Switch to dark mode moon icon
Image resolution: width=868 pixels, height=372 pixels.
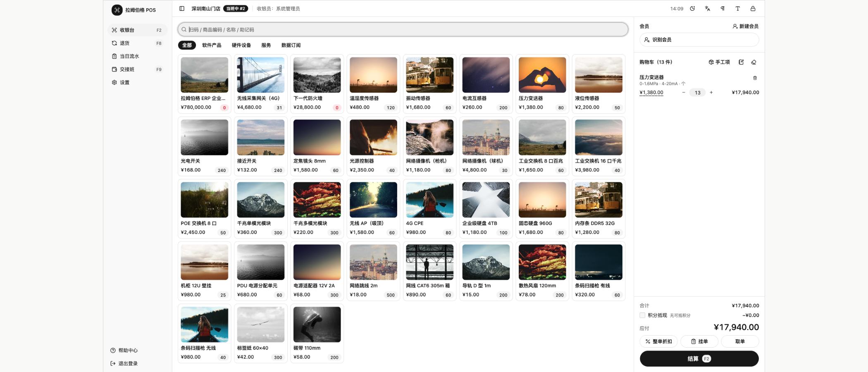click(x=692, y=9)
